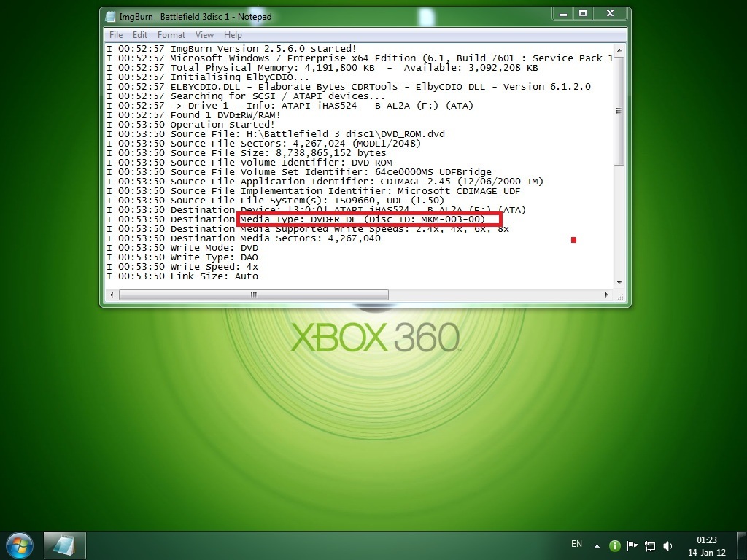This screenshot has height=560, width=747.
Task: Maximize the Notepad window
Action: (583, 14)
